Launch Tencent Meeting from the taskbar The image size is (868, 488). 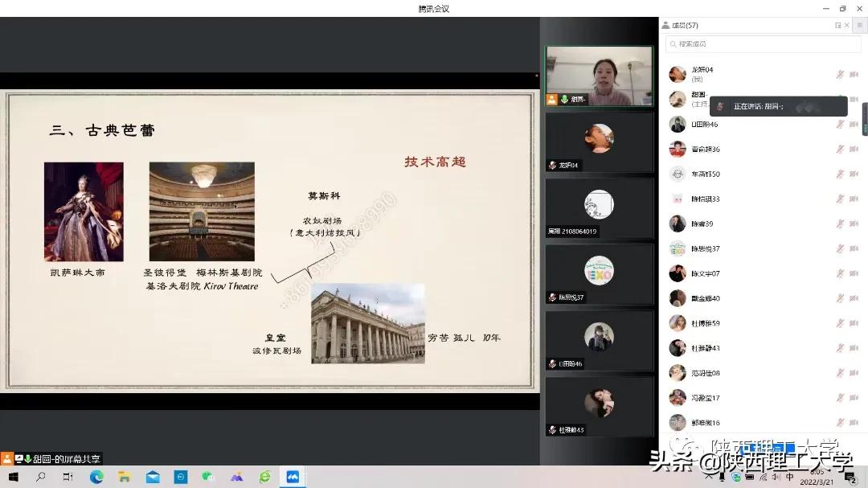point(293,477)
